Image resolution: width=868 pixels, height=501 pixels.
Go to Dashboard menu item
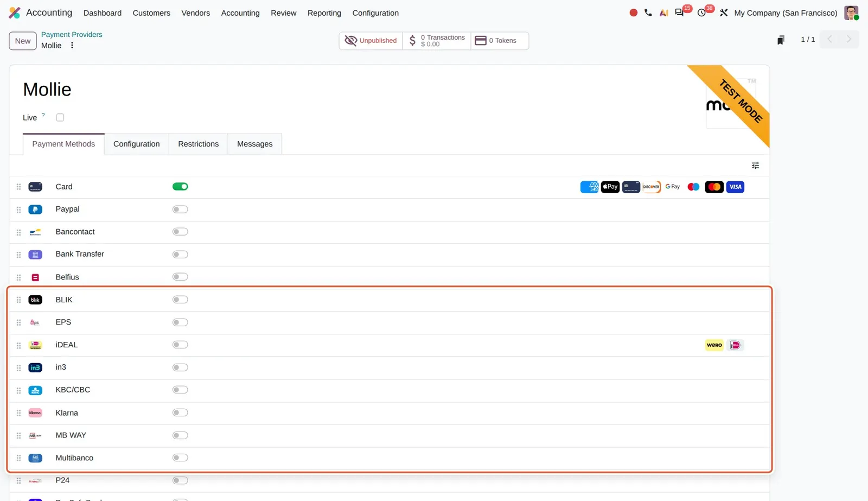click(103, 13)
